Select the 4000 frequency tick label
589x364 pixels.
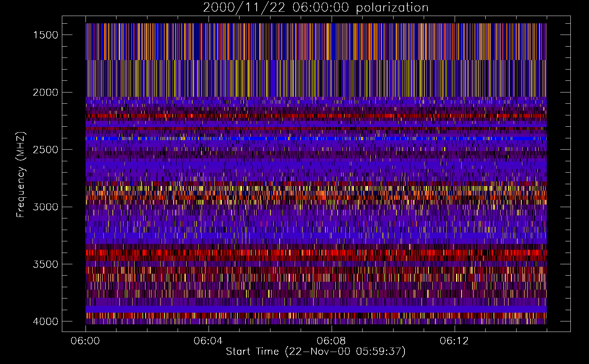tap(46, 321)
